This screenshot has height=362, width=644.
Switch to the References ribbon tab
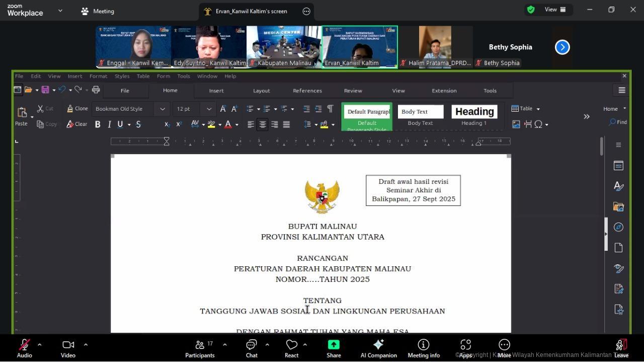click(x=307, y=91)
